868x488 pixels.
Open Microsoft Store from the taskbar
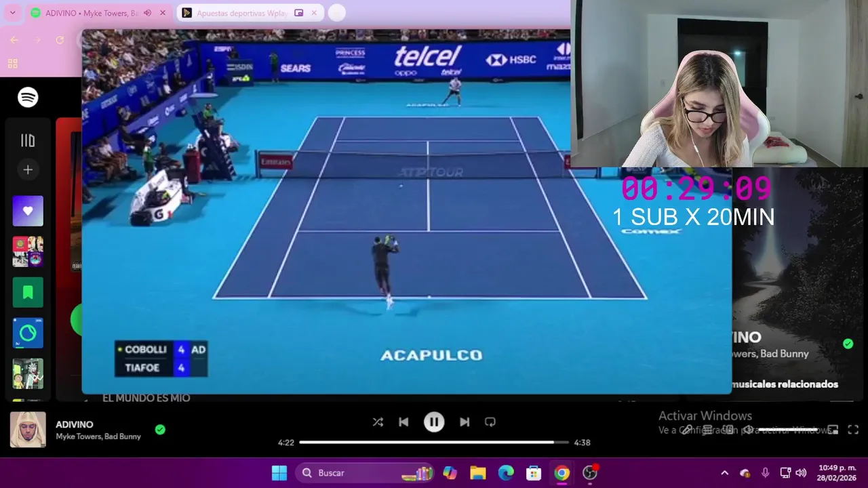(534, 473)
